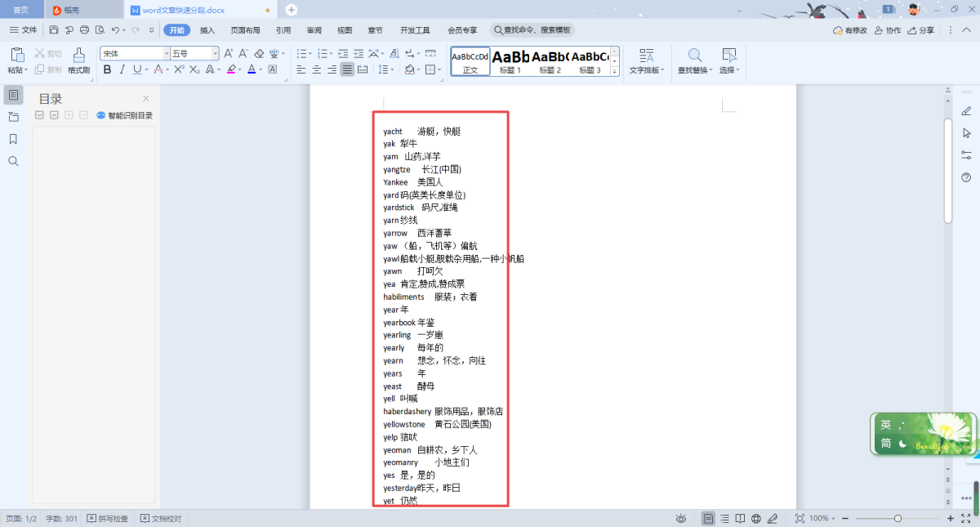Click the superscript X² icon

180,69
